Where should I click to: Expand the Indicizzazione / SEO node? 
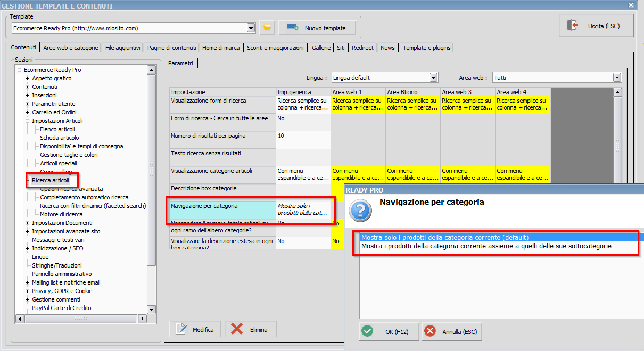pyautogui.click(x=28, y=248)
